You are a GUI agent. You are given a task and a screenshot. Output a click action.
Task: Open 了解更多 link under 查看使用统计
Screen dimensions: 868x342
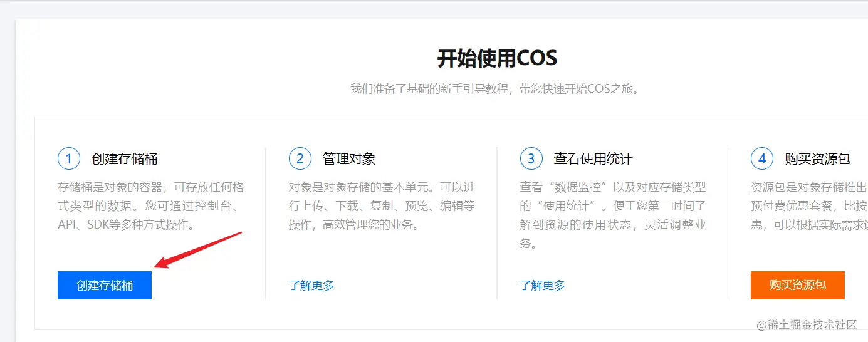coord(543,286)
